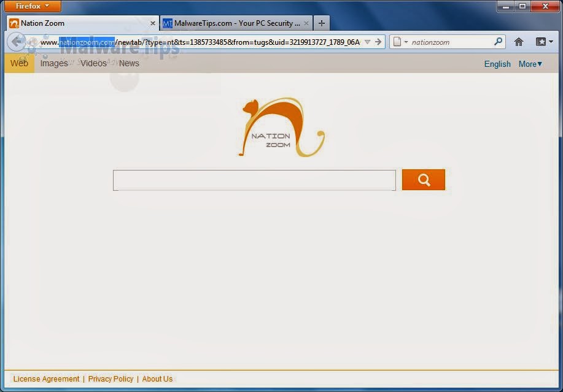The width and height of the screenshot is (563, 392).
Task: Click the Nation Zoom tab favicon
Action: [14, 23]
